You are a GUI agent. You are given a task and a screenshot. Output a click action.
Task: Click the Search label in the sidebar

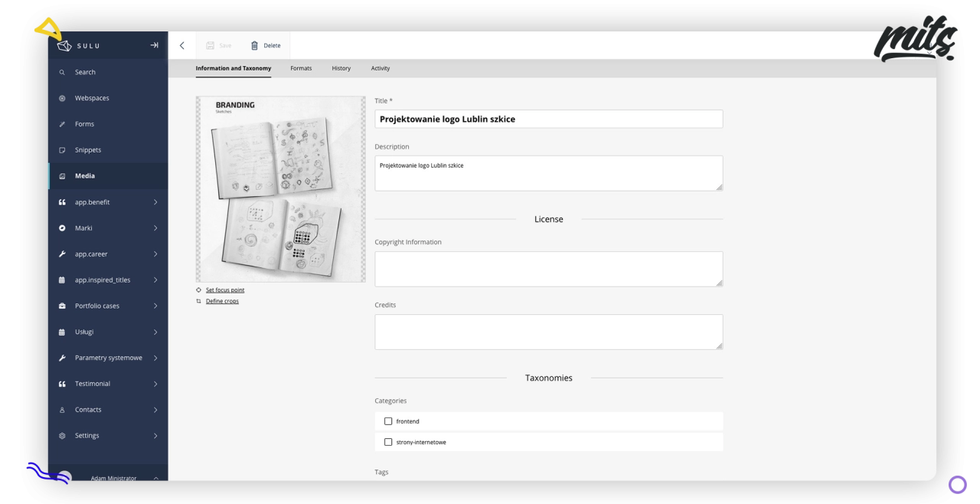click(85, 72)
